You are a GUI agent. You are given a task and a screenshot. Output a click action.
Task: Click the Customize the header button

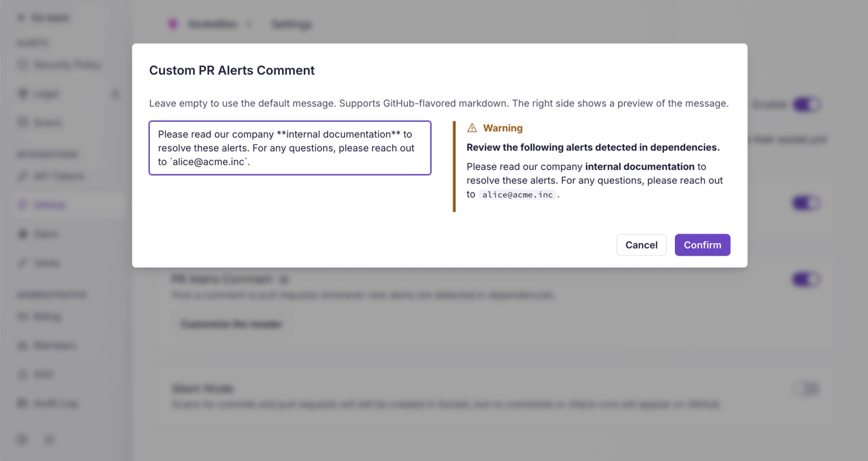click(x=232, y=325)
